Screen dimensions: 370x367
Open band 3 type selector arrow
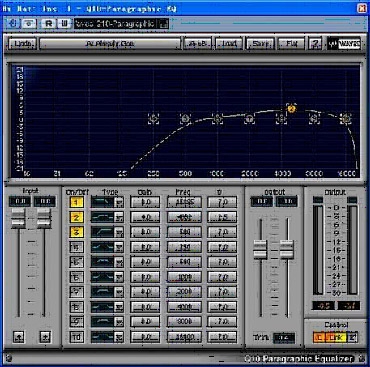pyautogui.click(x=119, y=232)
